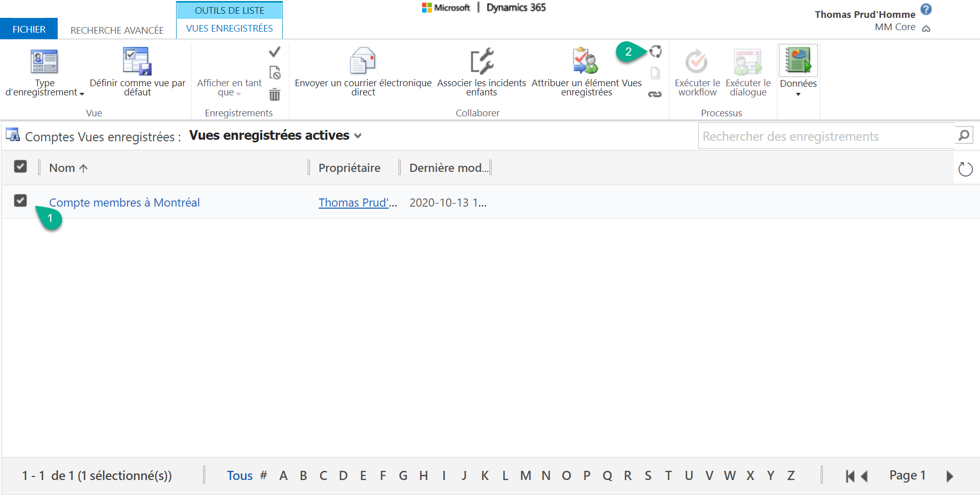980x504 pixels.
Task: Click the Type d'enregistrement icon
Action: (x=44, y=62)
